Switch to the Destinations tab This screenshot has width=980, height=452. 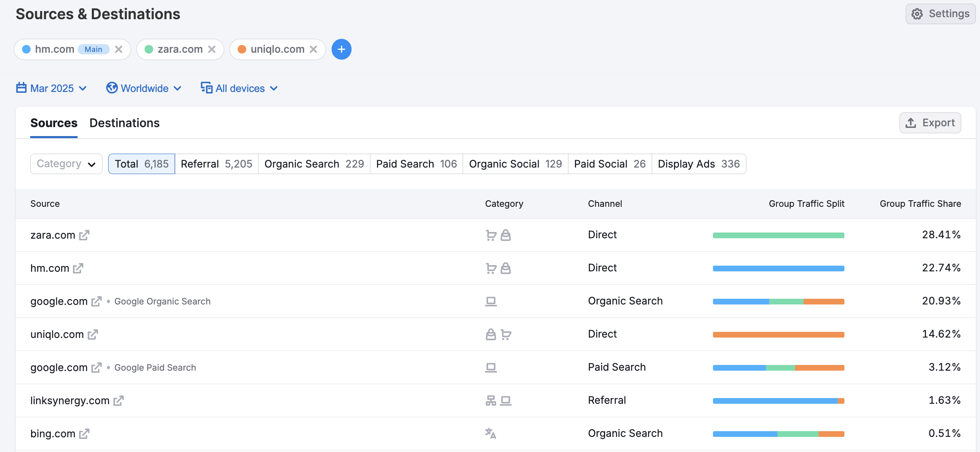[x=125, y=123]
